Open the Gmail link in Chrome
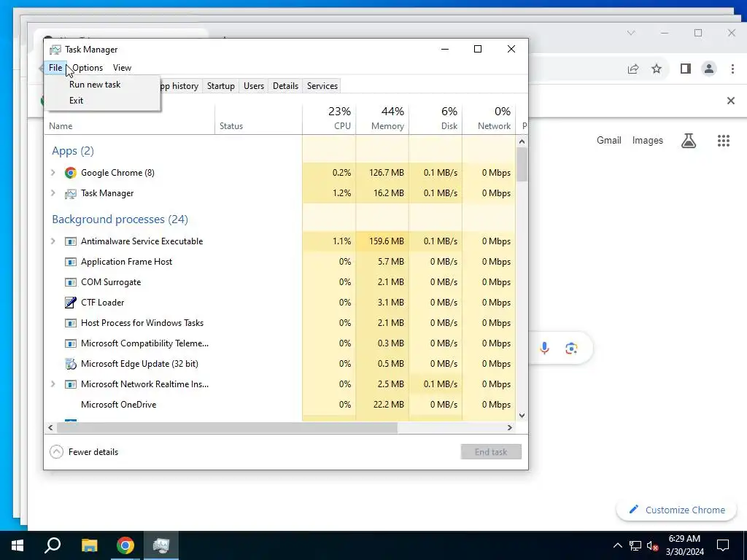Screen dimensions: 747x560 coord(609,141)
